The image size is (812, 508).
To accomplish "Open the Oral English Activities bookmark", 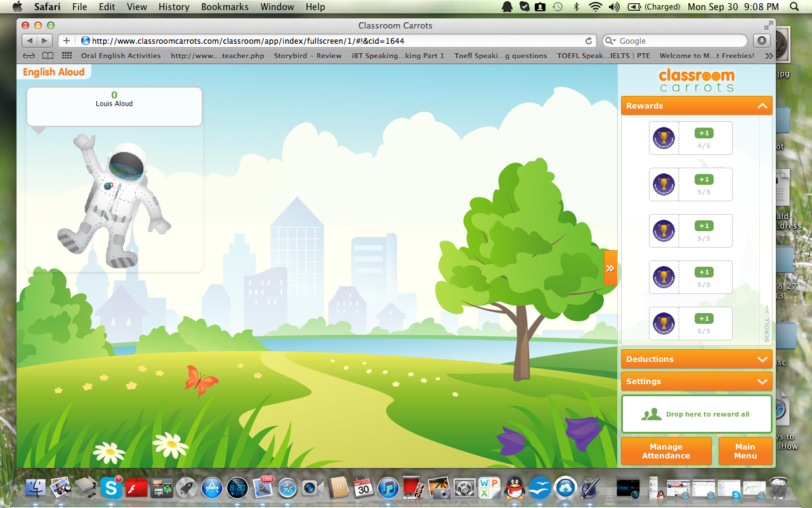I will 121,56.
